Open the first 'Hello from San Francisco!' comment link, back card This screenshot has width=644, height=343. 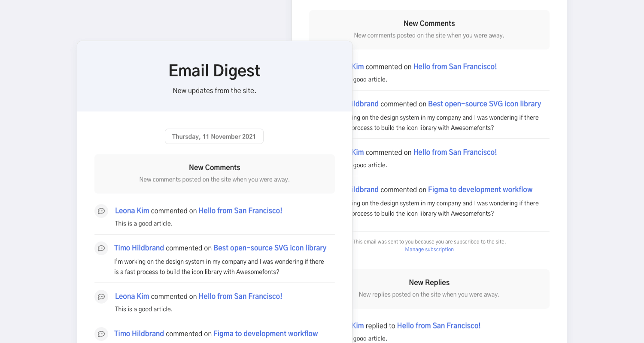click(455, 66)
